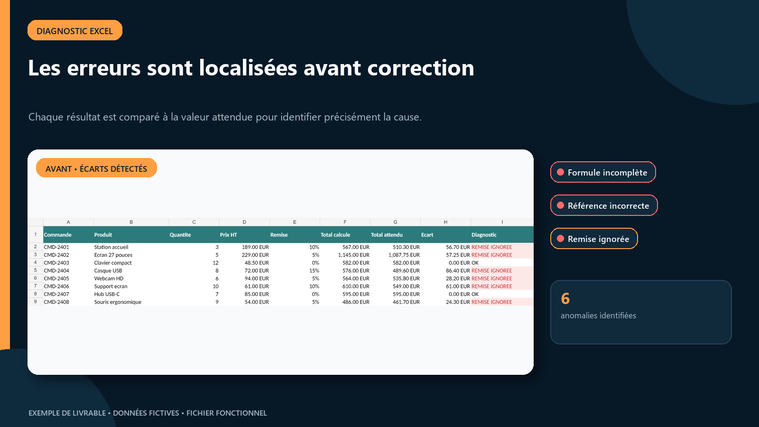The height and width of the screenshot is (427, 759).
Task: Select spreadsheet column D header
Action: tap(244, 222)
